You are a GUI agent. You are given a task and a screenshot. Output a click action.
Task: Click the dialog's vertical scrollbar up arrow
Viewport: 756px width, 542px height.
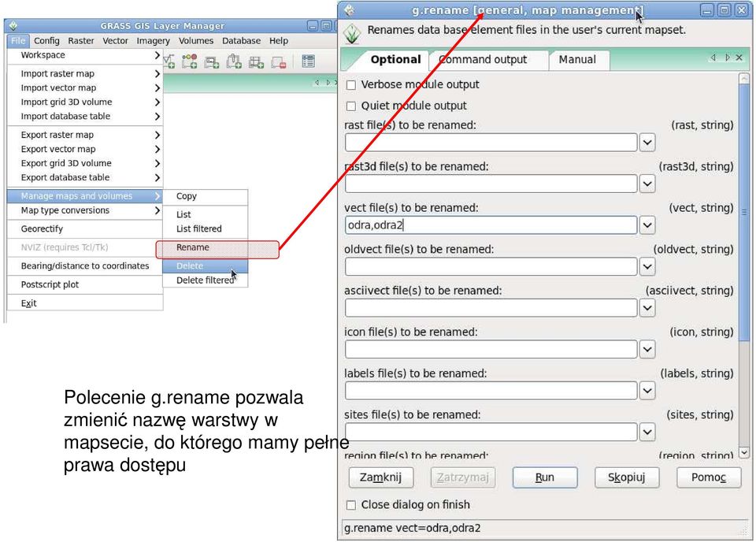744,78
